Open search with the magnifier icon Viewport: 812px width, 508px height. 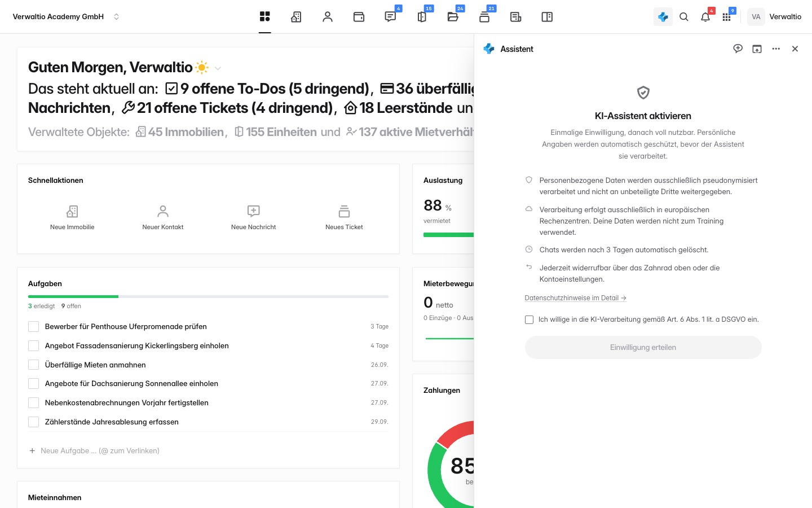click(684, 17)
